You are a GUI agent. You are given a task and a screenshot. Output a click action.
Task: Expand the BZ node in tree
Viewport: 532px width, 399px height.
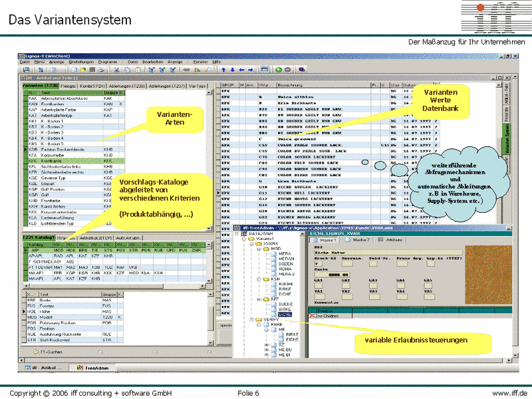click(x=267, y=344)
